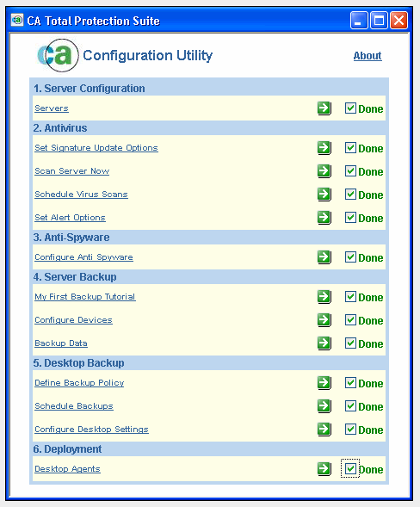Maximize the CA Total Protection Suite window
Viewport: 420px width, 507px height.
379,21
